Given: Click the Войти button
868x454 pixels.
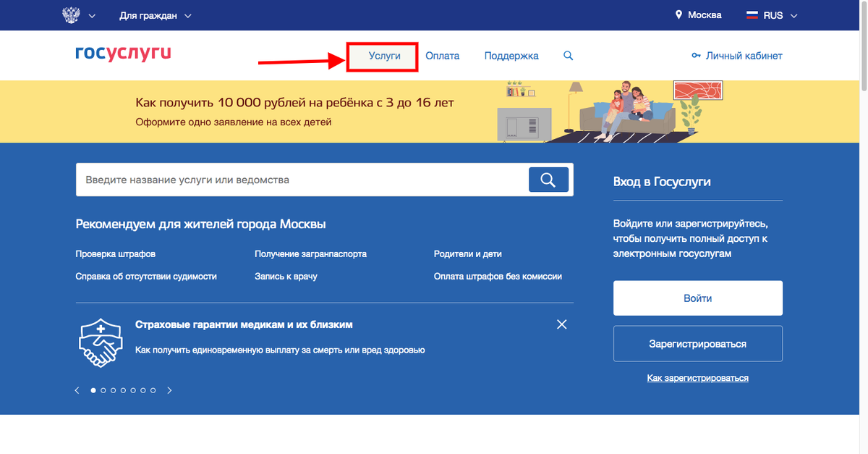Looking at the screenshot, I should pyautogui.click(x=697, y=298).
